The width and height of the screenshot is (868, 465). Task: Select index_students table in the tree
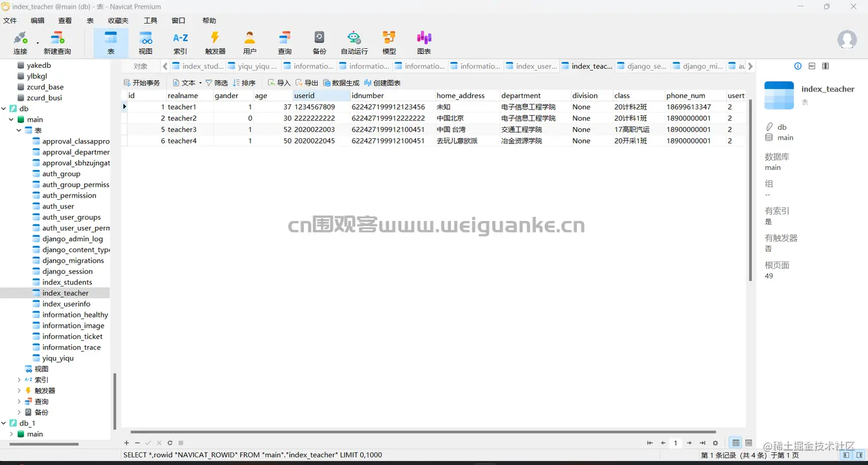coord(67,282)
